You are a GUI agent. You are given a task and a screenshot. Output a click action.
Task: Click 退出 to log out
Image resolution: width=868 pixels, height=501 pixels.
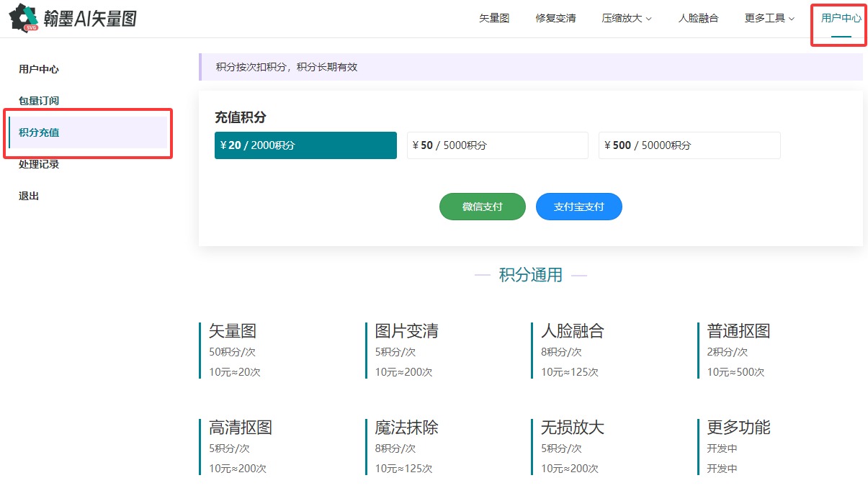tap(29, 196)
